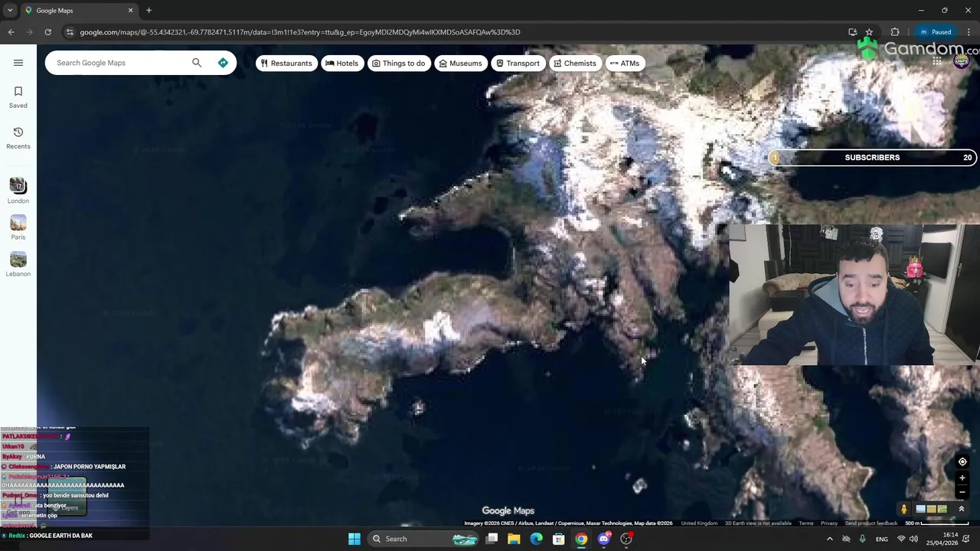The height and width of the screenshot is (551, 980).
Task: Open the Chrome tab search dropdown
Action: click(x=10, y=11)
